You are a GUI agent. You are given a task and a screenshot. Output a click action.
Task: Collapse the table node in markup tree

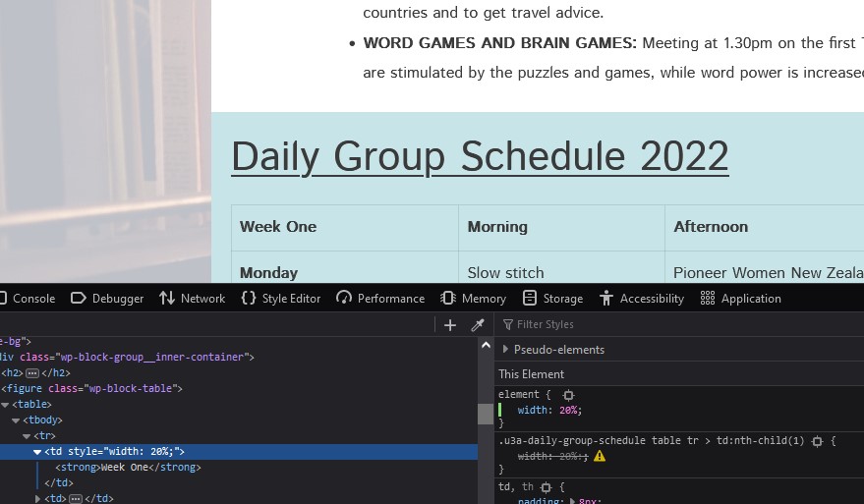coord(5,405)
